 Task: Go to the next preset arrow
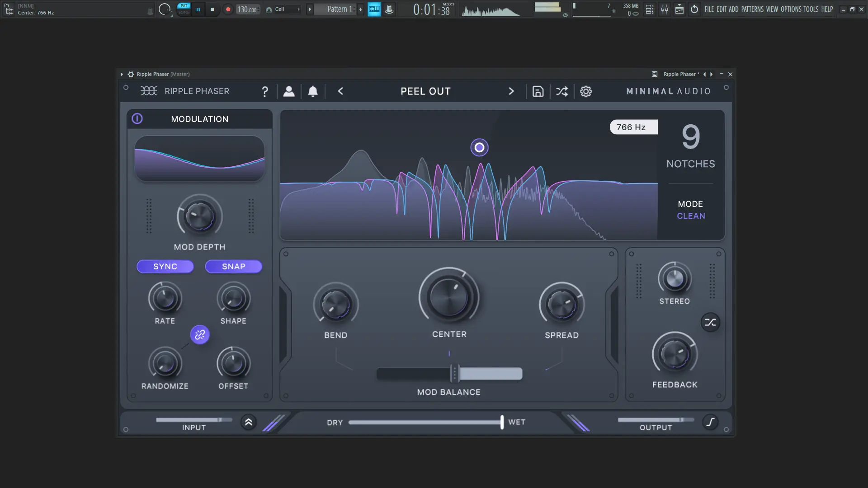tap(511, 91)
